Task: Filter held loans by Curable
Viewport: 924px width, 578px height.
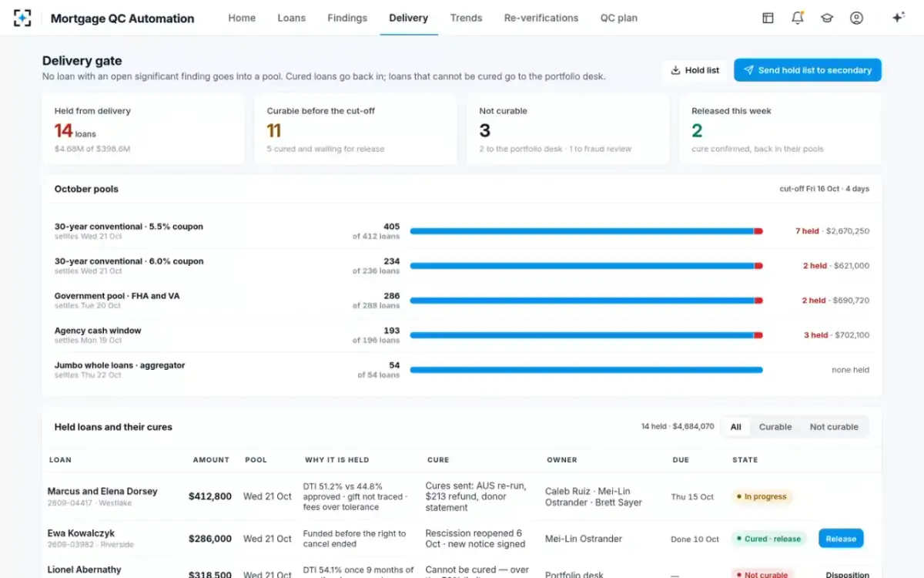Action: 775,427
